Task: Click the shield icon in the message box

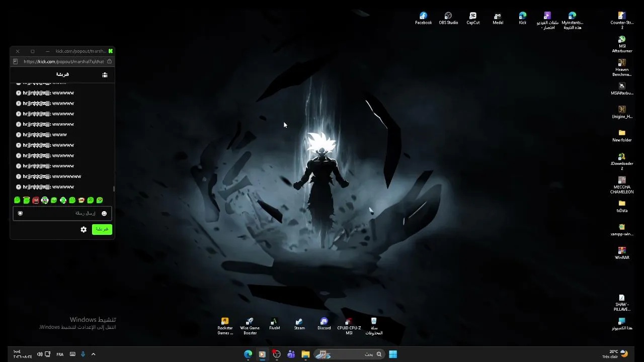Action: (20, 214)
